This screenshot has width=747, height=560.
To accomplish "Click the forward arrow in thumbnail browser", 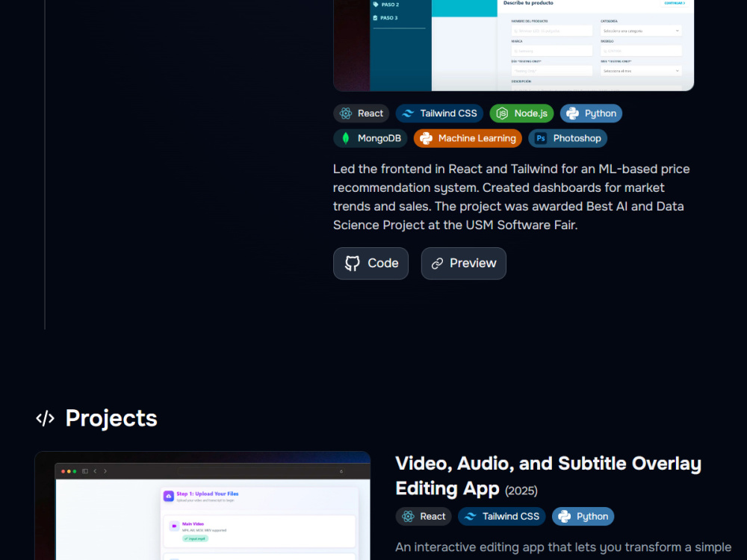I will pos(105,471).
